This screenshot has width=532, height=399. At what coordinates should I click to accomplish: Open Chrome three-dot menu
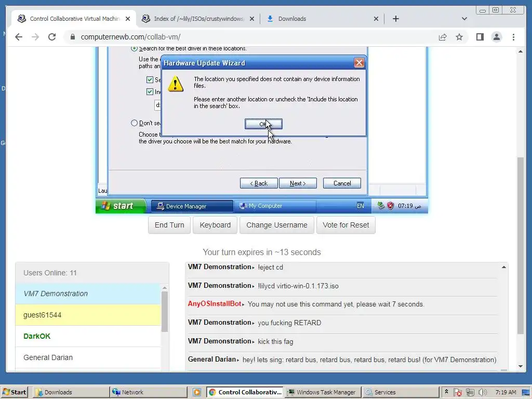point(513,37)
